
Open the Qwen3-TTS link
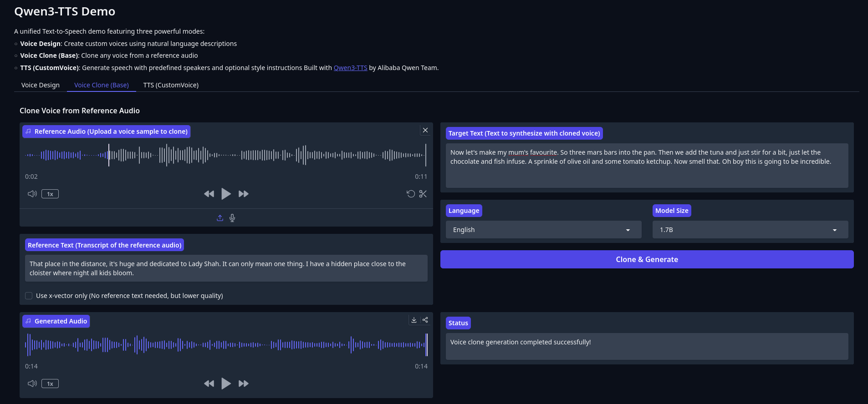pos(350,68)
